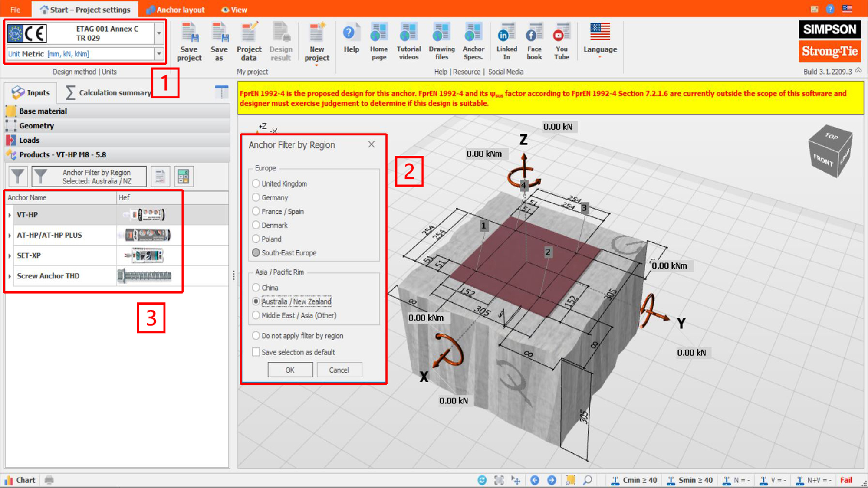
Task: Open the Facebook page icon
Action: click(x=534, y=33)
